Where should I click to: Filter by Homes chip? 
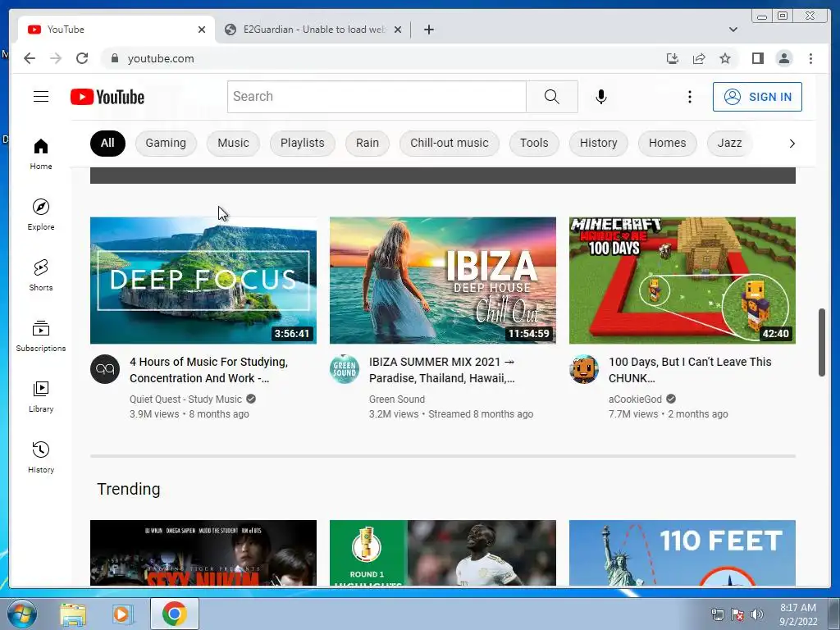pyautogui.click(x=667, y=143)
